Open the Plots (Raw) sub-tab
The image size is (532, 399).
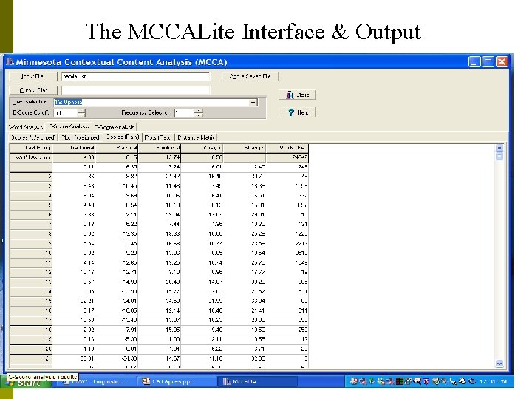[x=158, y=137]
